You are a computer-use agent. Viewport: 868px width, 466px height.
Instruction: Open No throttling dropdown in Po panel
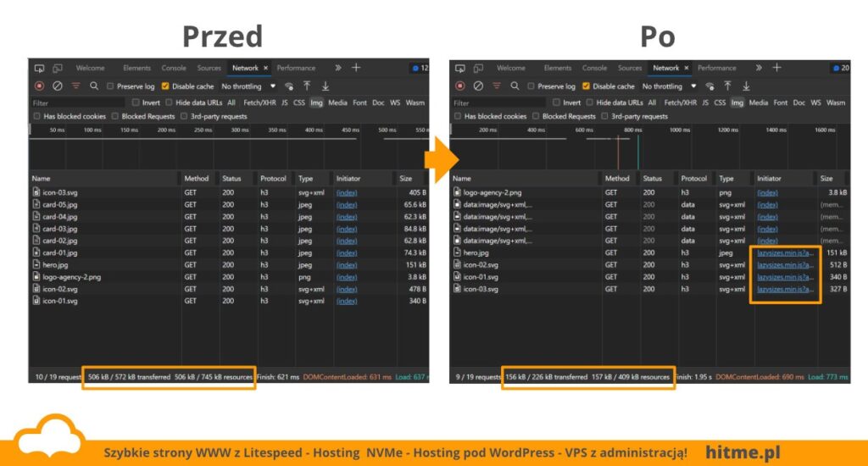(x=669, y=86)
